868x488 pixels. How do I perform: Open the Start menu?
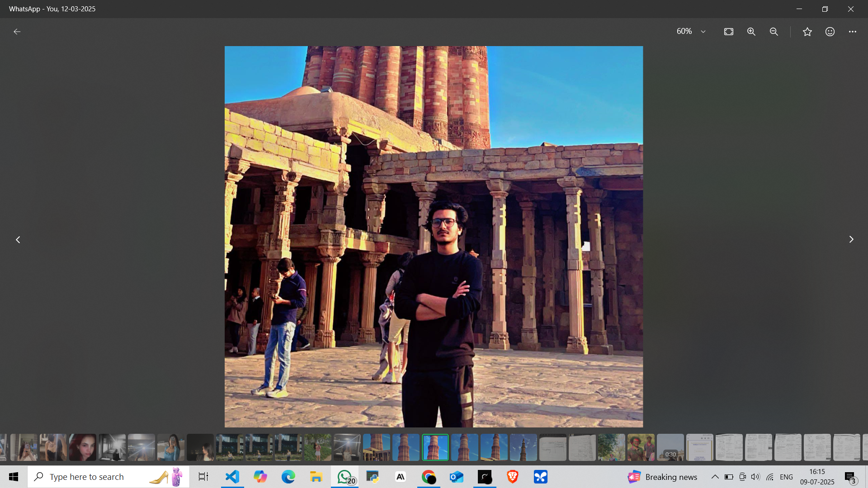(14, 477)
